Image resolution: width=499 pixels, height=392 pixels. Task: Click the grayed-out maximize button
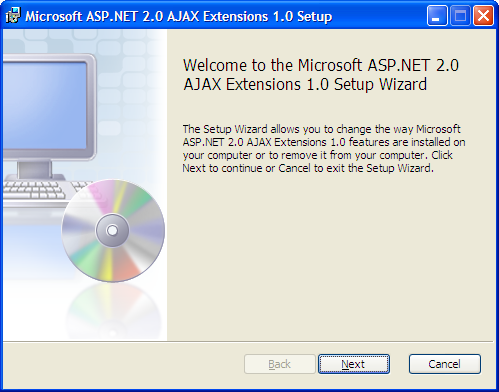pyautogui.click(x=460, y=16)
